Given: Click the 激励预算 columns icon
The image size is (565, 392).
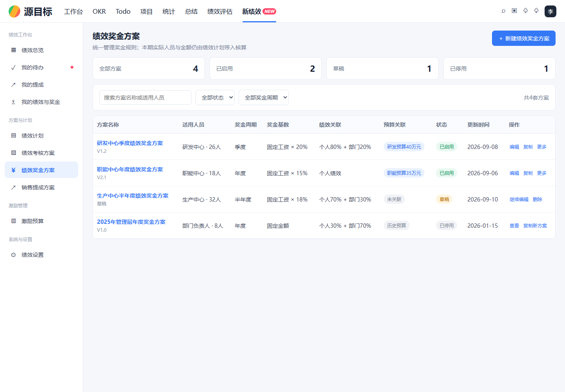Looking at the screenshot, I should [14, 221].
